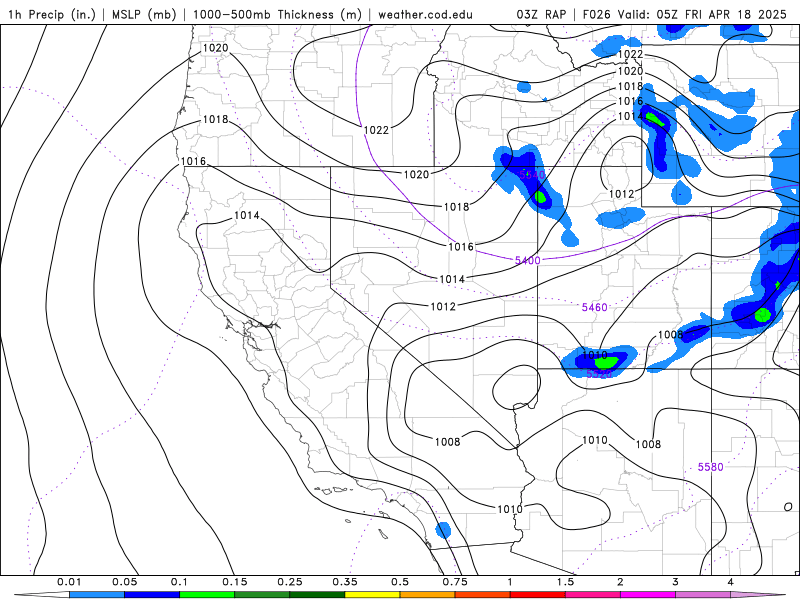
Task: Click the 0.25 legend value
Action: tap(290, 582)
